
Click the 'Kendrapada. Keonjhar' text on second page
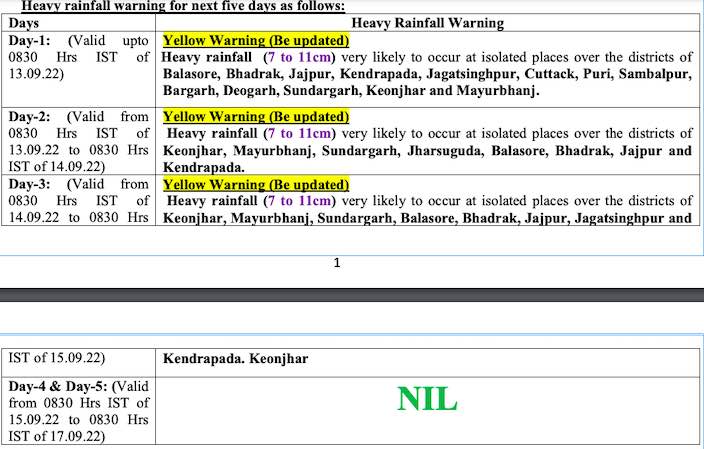point(236,358)
